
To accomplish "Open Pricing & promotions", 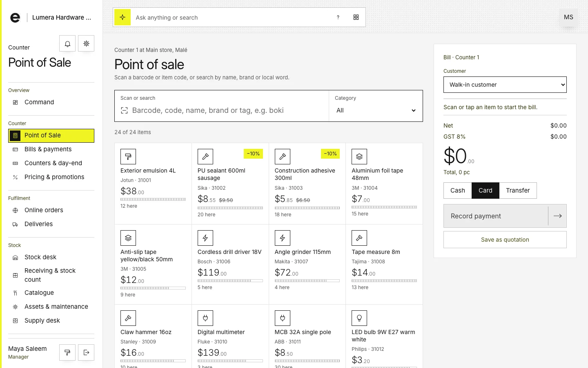I will 51,177.
